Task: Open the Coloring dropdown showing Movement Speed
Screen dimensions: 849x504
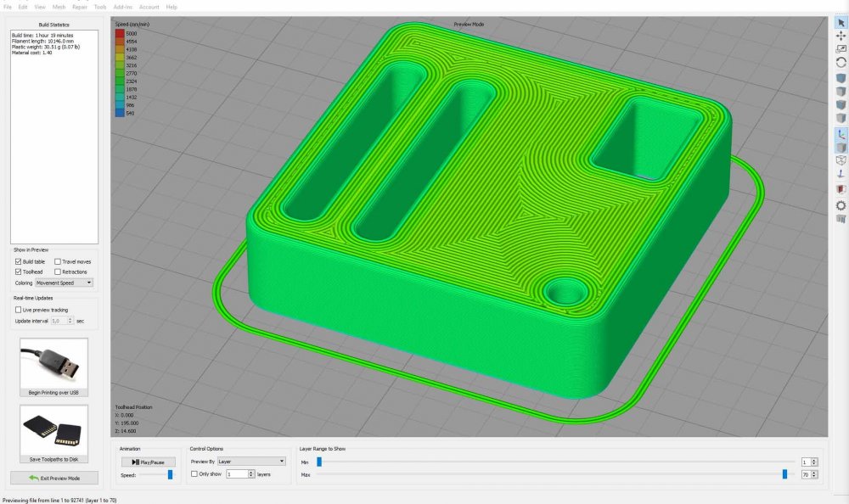Action: coord(66,283)
